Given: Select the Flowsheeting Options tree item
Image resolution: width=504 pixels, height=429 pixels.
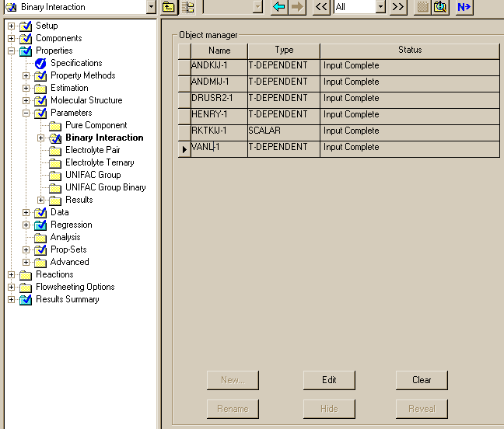Looking at the screenshot, I should (x=75, y=287).
